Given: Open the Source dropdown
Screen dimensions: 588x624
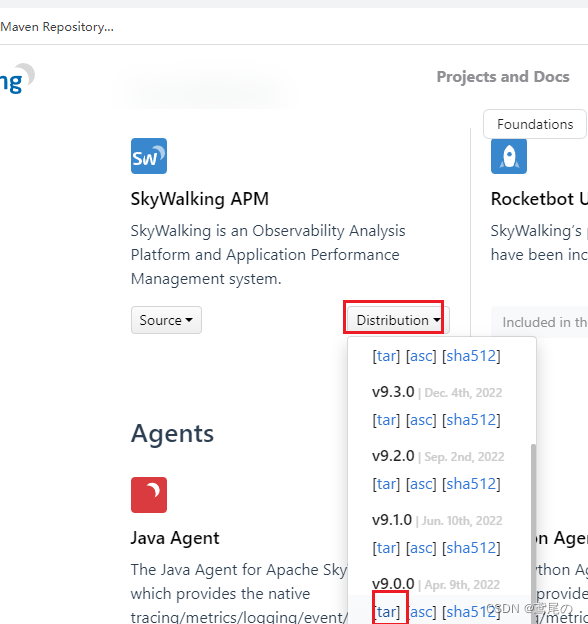Looking at the screenshot, I should 166,320.
